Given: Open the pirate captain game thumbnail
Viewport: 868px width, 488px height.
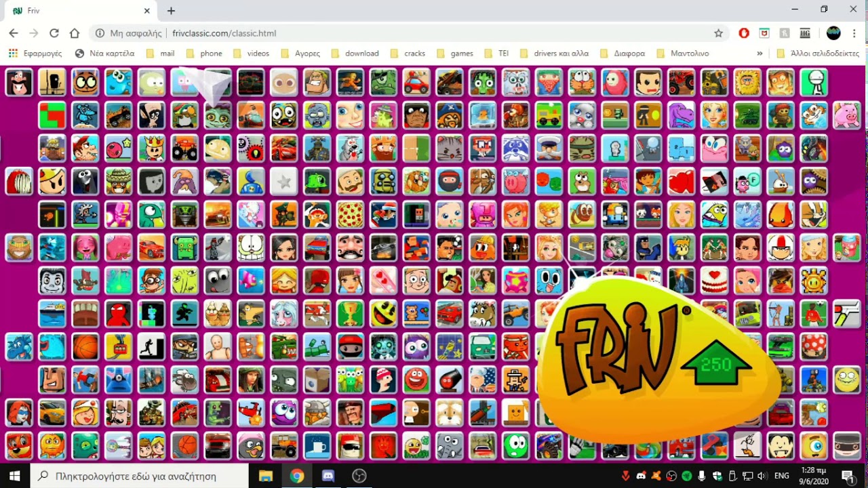Looking at the screenshot, I should [x=450, y=115].
